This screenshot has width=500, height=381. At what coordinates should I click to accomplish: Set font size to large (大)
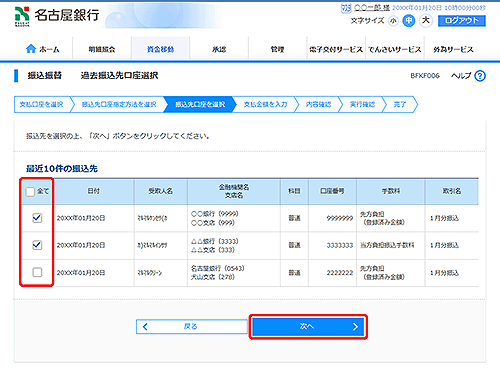click(x=426, y=21)
